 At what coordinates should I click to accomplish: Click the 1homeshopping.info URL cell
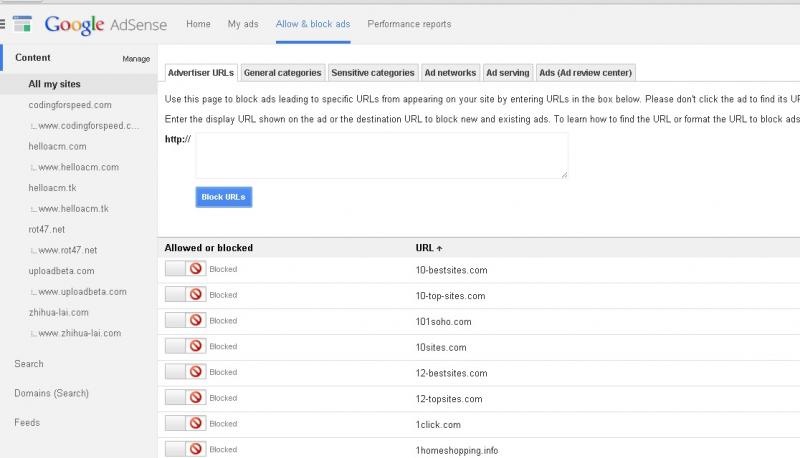(x=457, y=450)
